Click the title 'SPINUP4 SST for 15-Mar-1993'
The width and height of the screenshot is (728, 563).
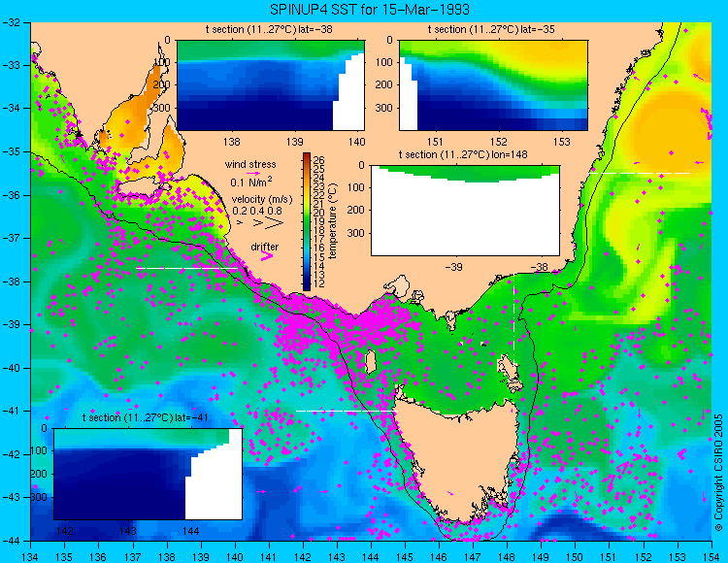370,10
